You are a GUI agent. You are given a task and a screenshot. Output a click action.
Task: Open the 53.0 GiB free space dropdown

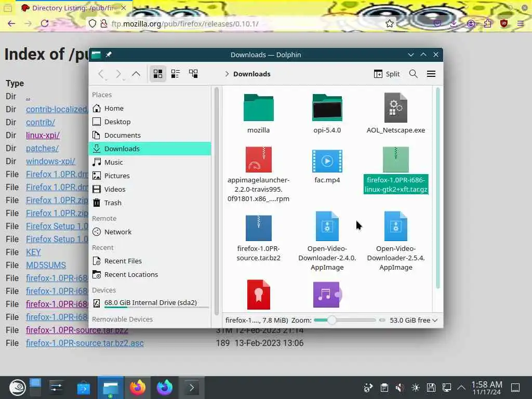[413, 320]
